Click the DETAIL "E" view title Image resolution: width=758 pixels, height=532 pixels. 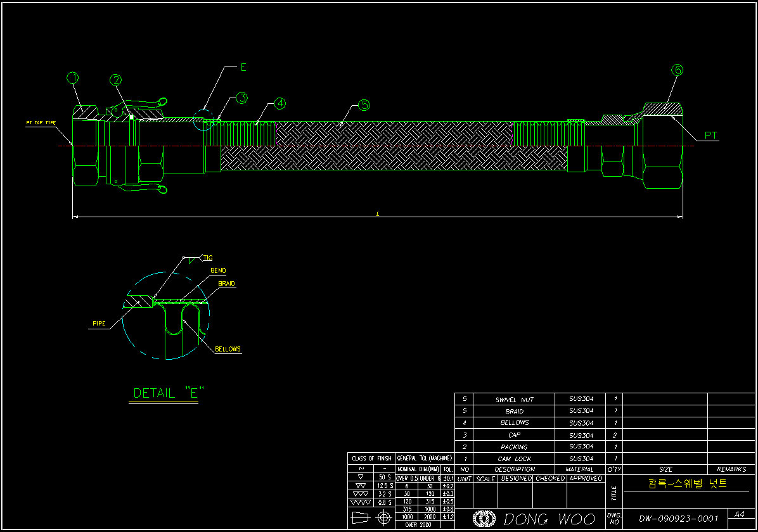coord(168,393)
